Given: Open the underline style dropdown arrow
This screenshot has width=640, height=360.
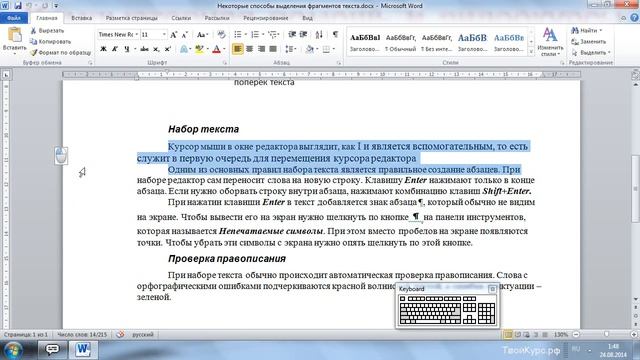Looking at the screenshot, I should [135, 49].
